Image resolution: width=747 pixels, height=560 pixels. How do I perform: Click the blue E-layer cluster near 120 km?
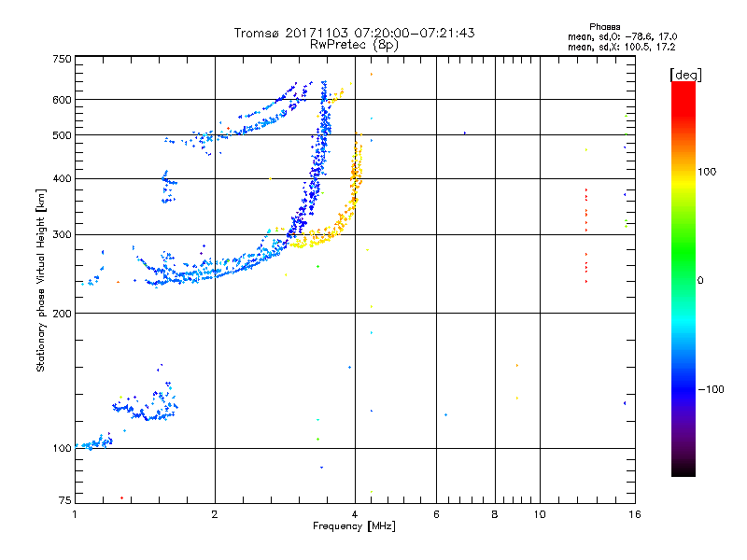click(148, 405)
